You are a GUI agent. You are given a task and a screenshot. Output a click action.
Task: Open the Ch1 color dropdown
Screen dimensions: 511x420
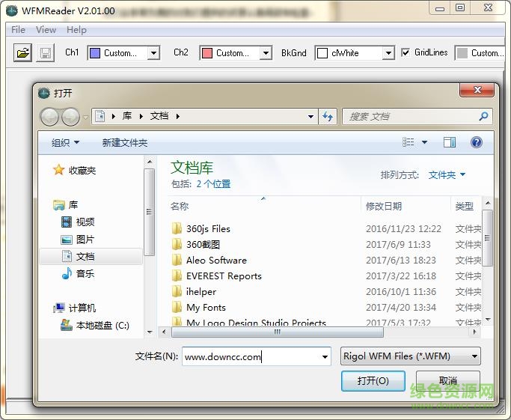[x=153, y=53]
